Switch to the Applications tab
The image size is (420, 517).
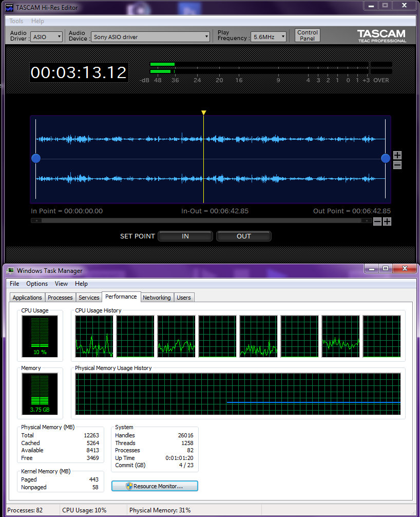click(27, 298)
